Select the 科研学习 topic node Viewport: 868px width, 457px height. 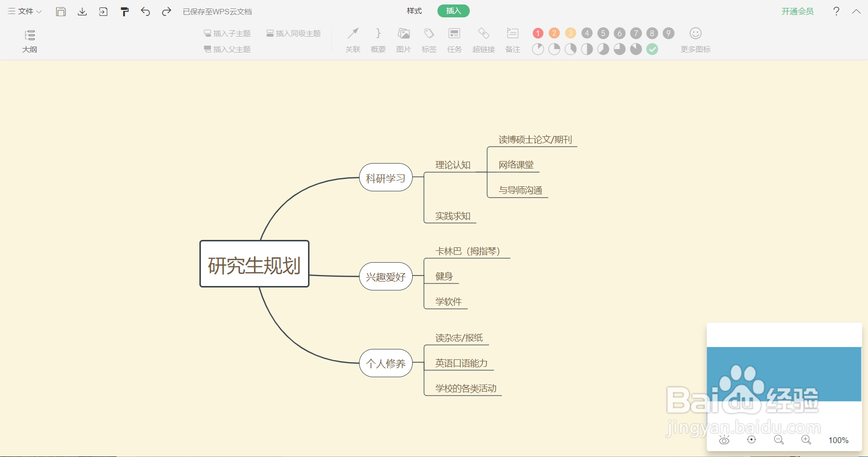pos(386,177)
